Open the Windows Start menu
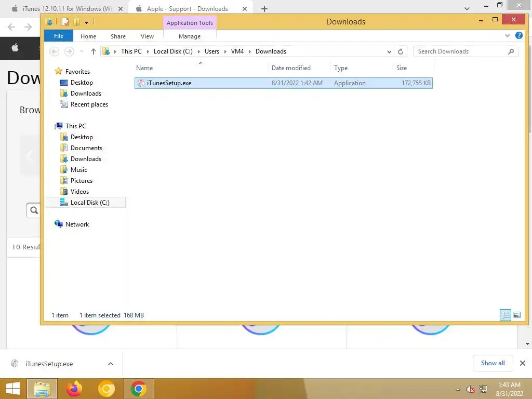Image resolution: width=532 pixels, height=399 pixels. point(13,389)
